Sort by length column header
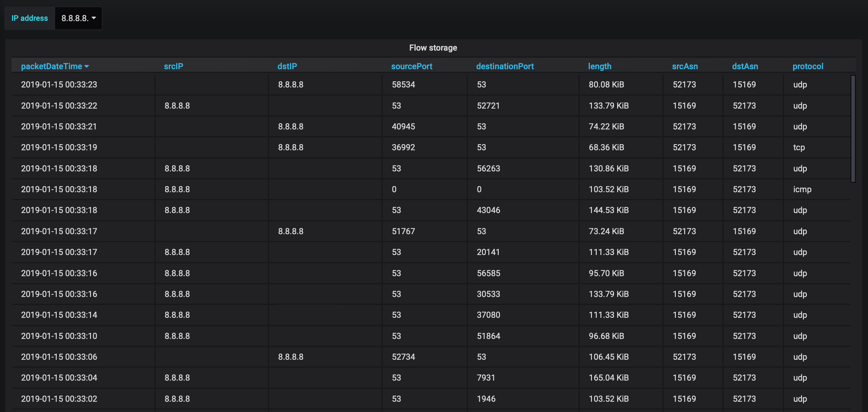868x412 pixels. tap(599, 66)
